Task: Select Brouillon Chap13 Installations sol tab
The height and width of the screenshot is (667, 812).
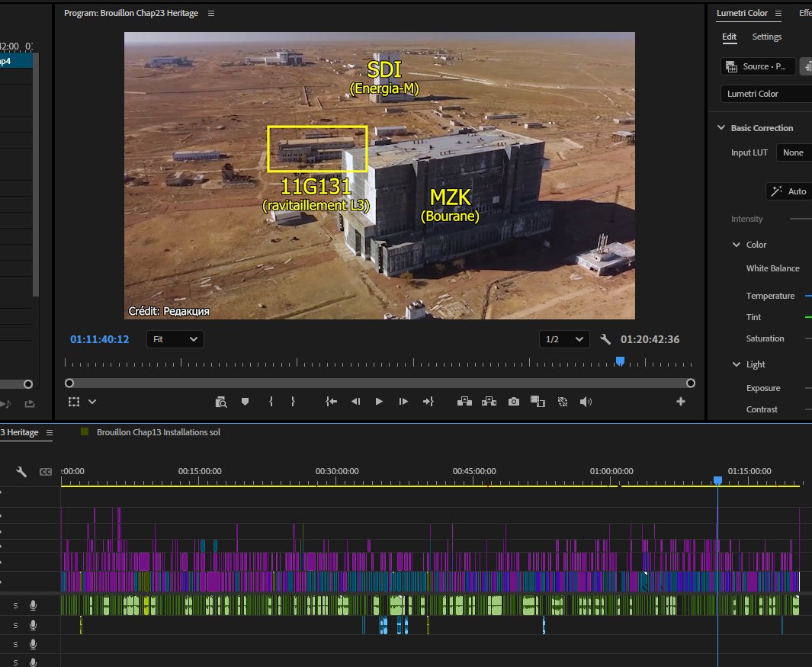Action: coord(159,432)
